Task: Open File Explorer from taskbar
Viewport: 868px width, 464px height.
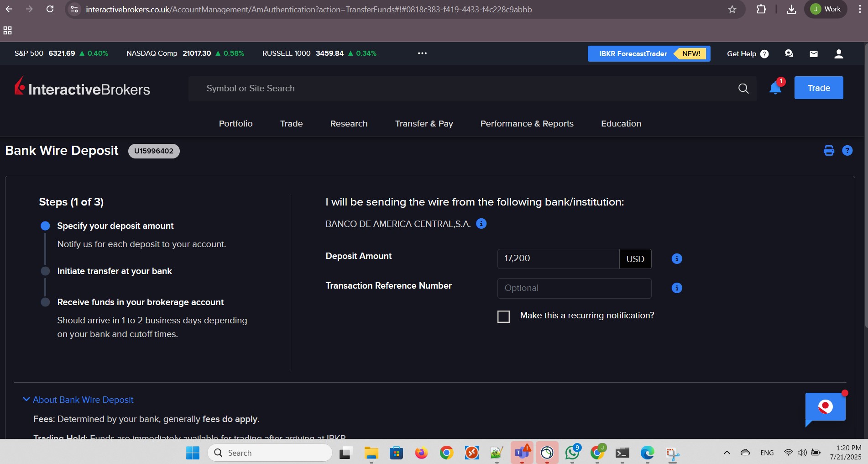Action: click(x=371, y=453)
